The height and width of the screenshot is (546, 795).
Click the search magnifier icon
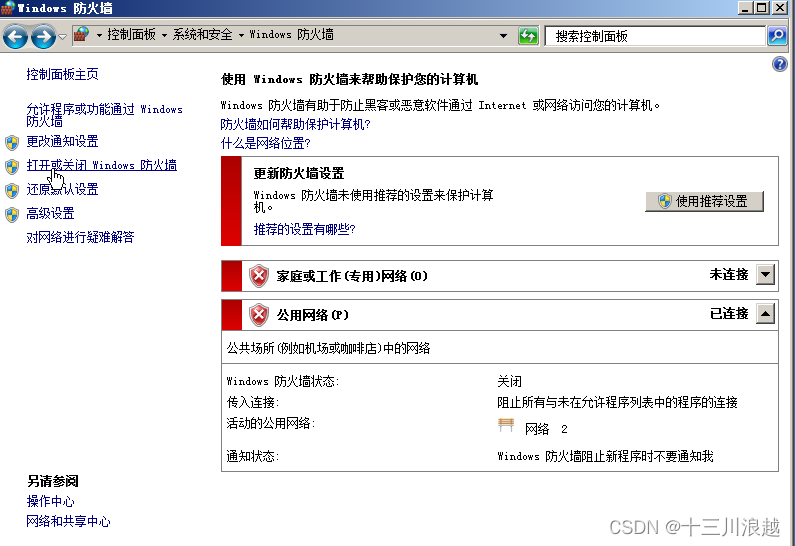[x=777, y=35]
